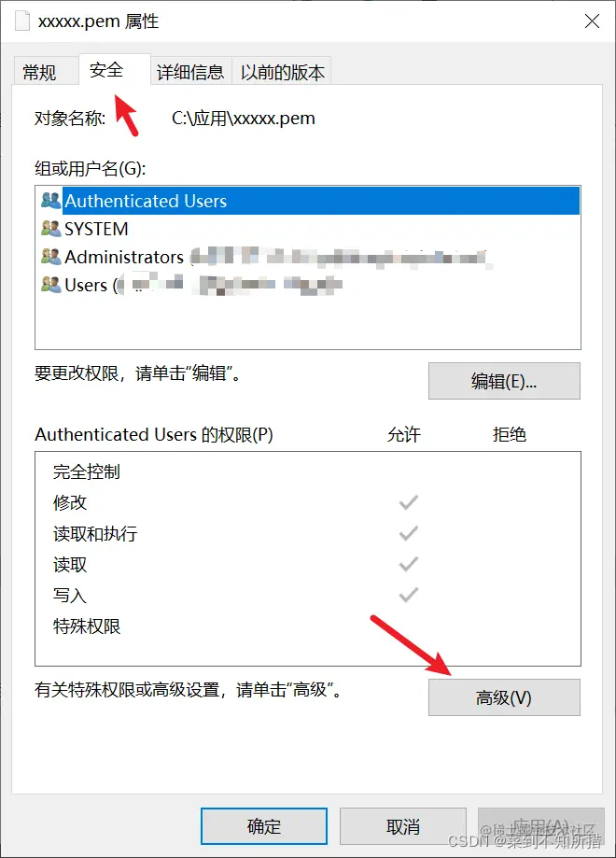Open the 以前的版本 tab
This screenshot has width=616, height=858.
[x=282, y=72]
